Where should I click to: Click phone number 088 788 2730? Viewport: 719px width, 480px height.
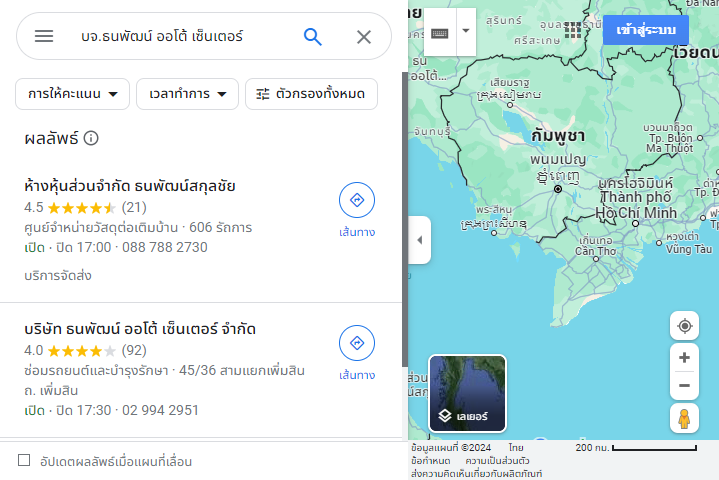(165, 248)
